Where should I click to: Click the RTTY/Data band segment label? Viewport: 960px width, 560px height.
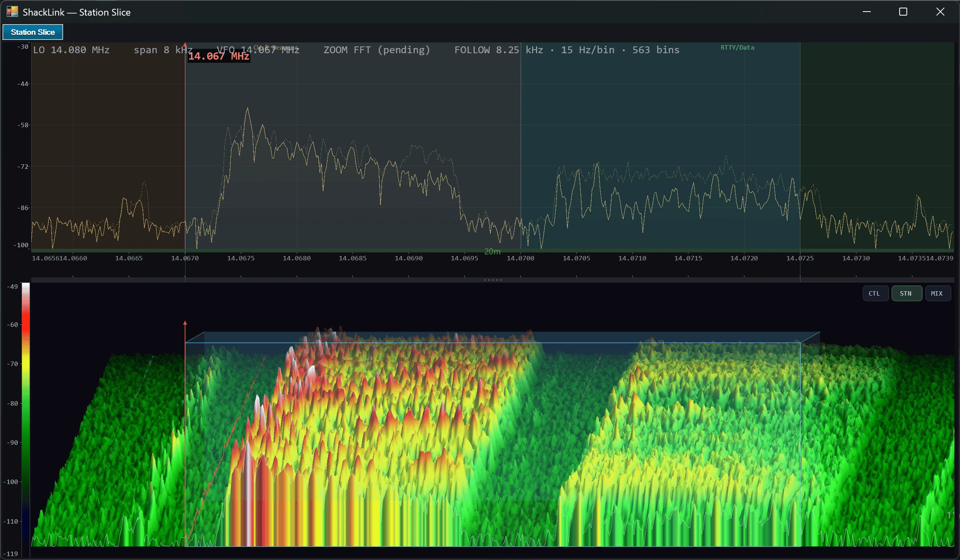click(x=737, y=48)
